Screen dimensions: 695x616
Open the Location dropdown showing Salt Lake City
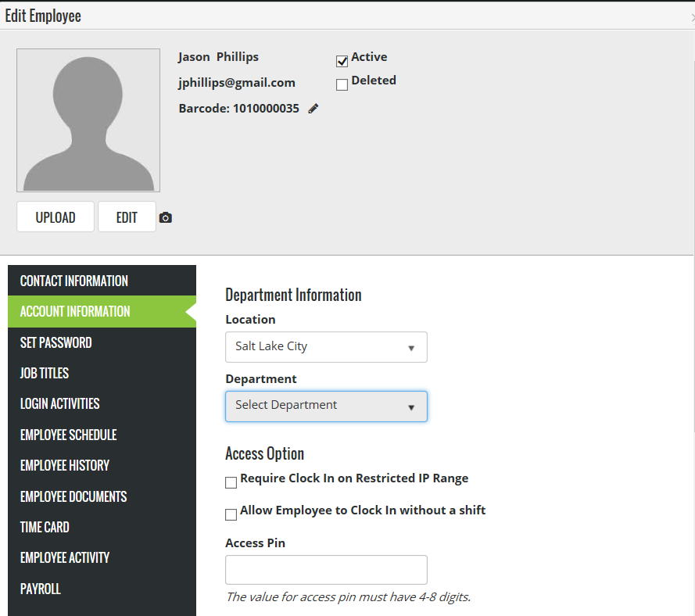tap(326, 347)
